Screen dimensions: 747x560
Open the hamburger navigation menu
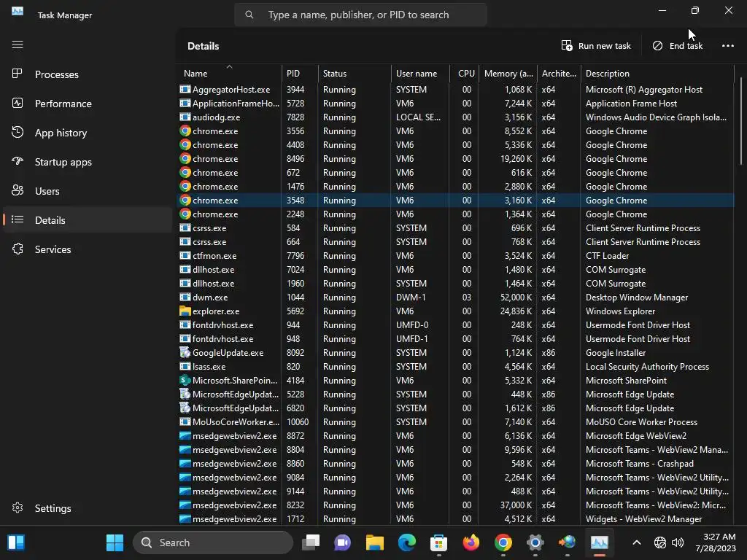pyautogui.click(x=18, y=44)
